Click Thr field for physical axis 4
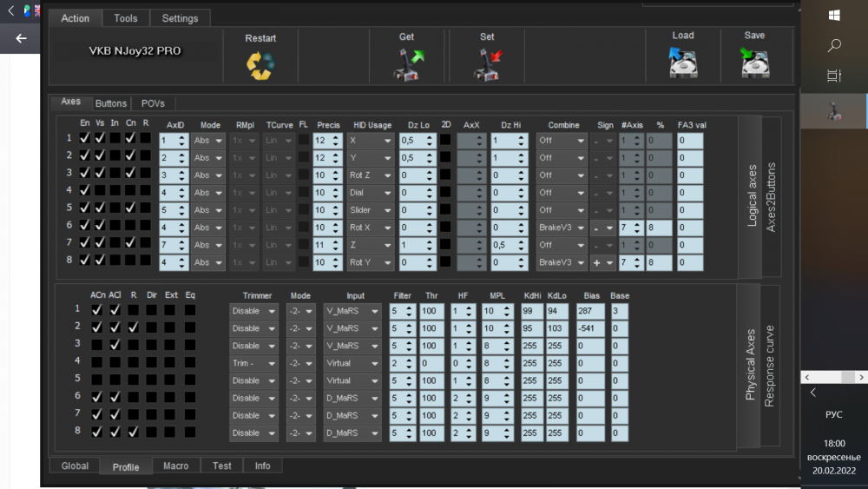868x489 pixels. coord(431,363)
